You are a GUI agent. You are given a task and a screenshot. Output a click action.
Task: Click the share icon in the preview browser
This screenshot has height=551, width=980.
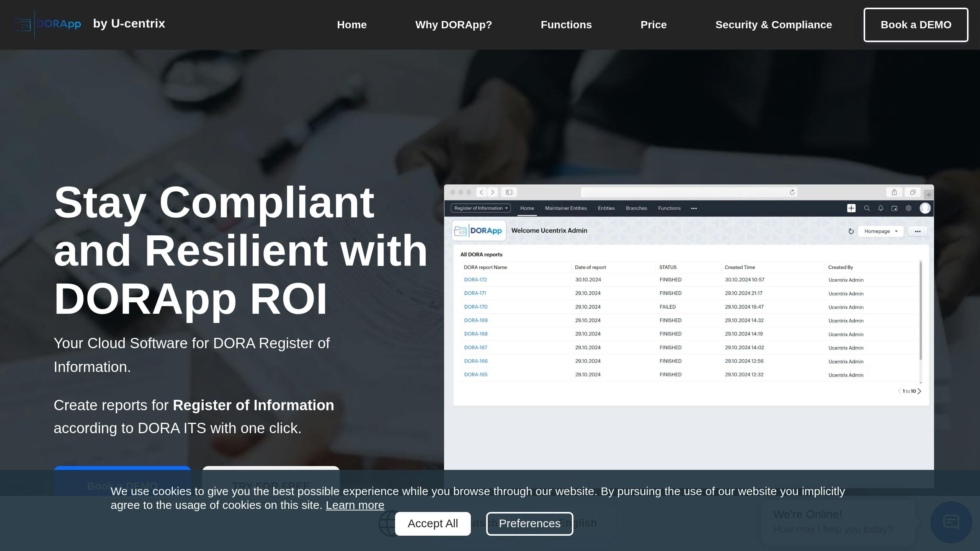click(894, 192)
